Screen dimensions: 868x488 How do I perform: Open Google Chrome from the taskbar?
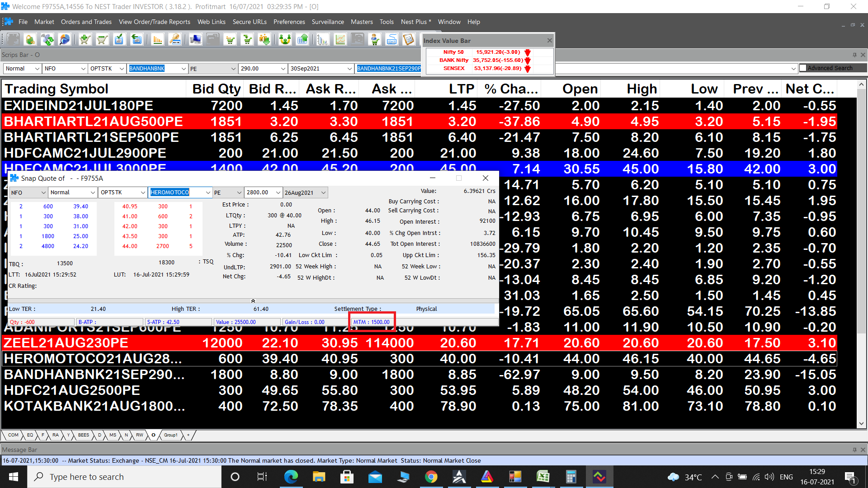431,477
